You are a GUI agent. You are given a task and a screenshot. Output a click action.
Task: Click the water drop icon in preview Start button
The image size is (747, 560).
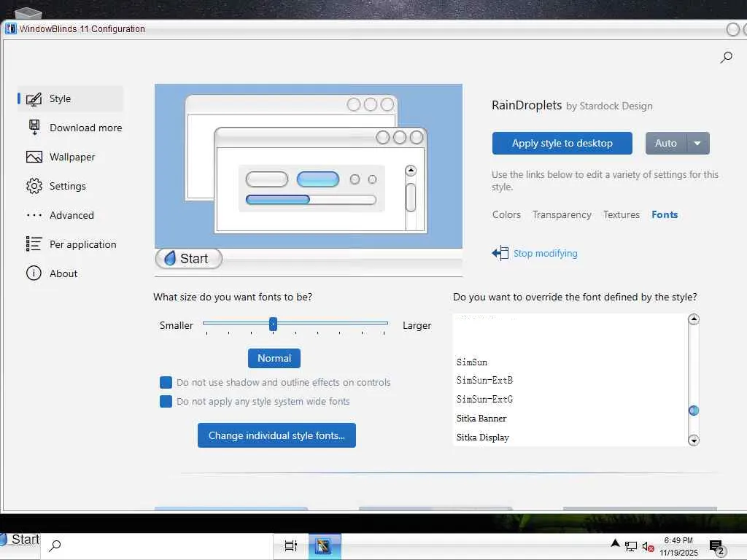pyautogui.click(x=170, y=258)
